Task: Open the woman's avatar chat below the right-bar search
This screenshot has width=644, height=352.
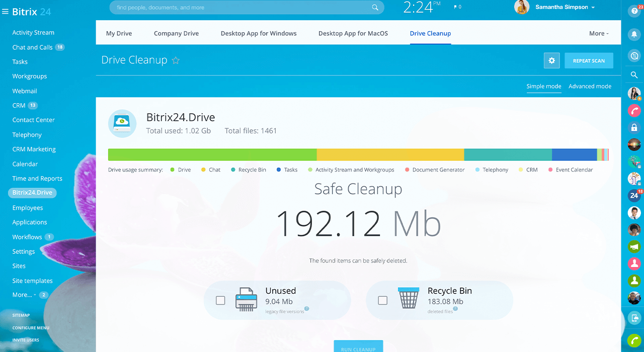Action: click(x=634, y=94)
